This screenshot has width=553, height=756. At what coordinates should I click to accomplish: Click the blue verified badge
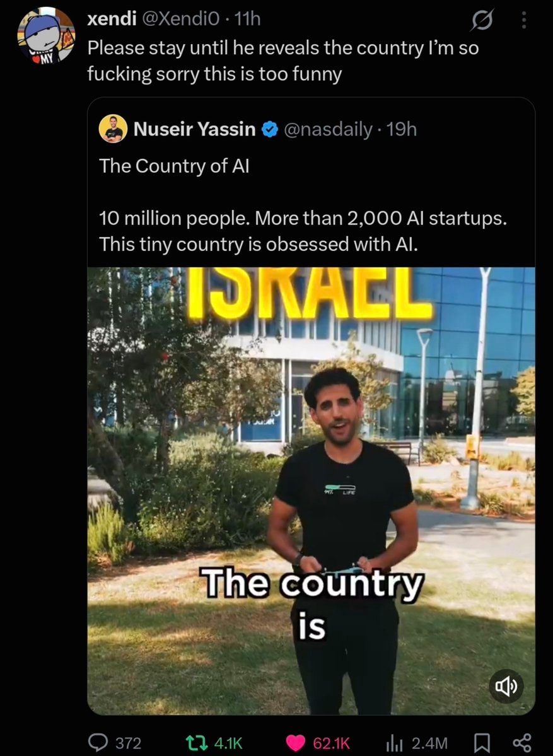tap(270, 129)
